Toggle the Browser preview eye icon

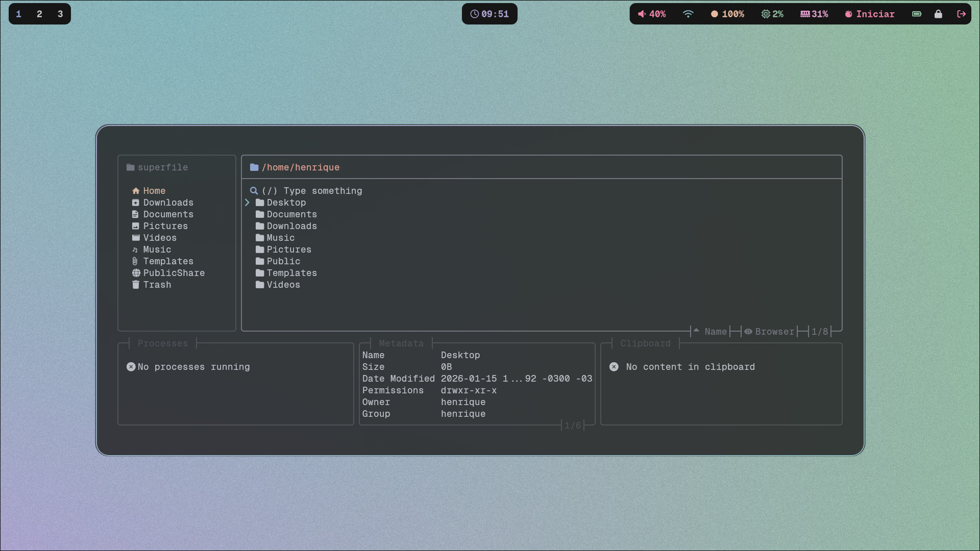748,332
